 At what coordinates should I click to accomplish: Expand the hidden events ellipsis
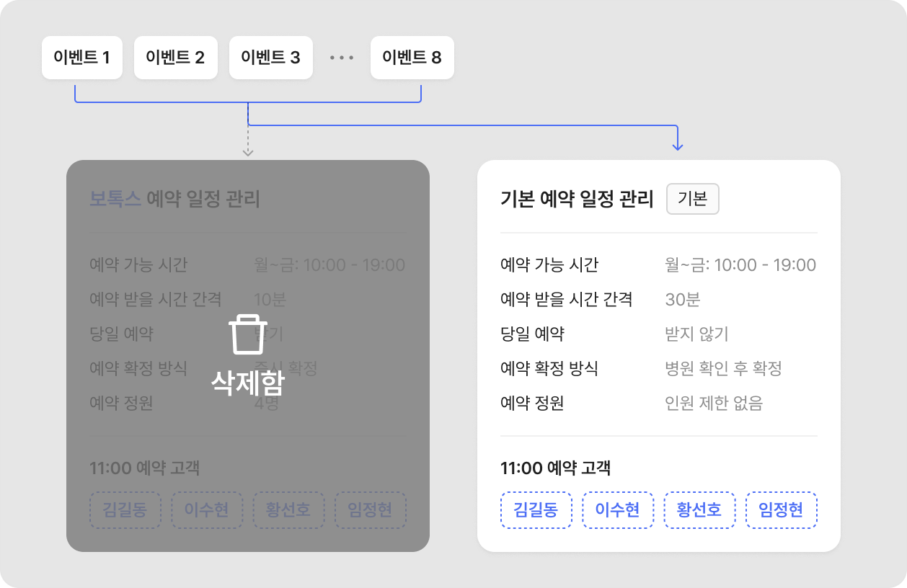click(x=342, y=58)
